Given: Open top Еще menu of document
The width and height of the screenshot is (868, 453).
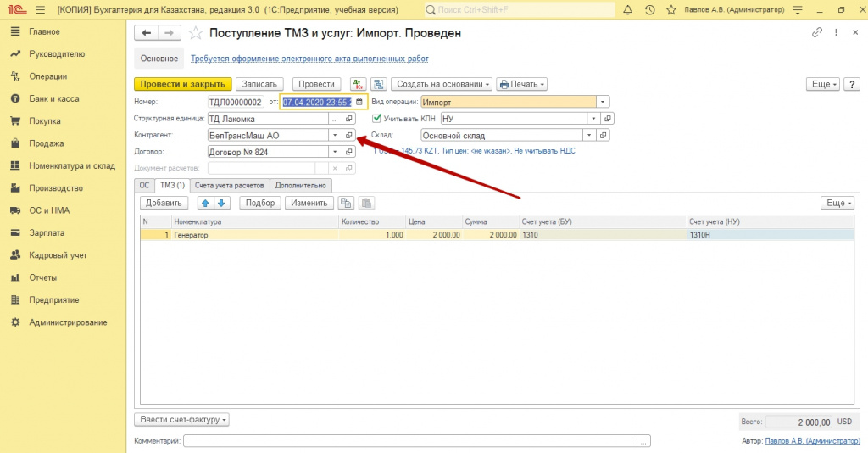Looking at the screenshot, I should pyautogui.click(x=823, y=84).
